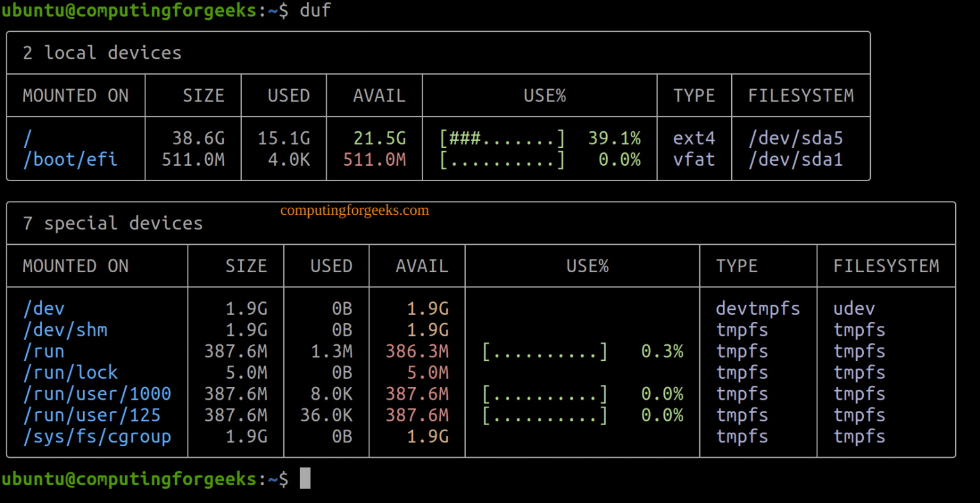Viewport: 980px width, 503px height.
Task: Click the SIZE column header
Action: pyautogui.click(x=204, y=95)
